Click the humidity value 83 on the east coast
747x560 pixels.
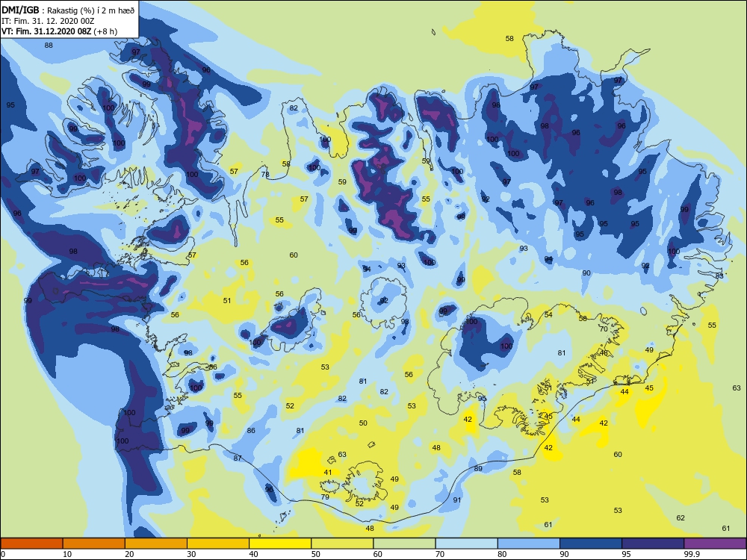(719, 276)
